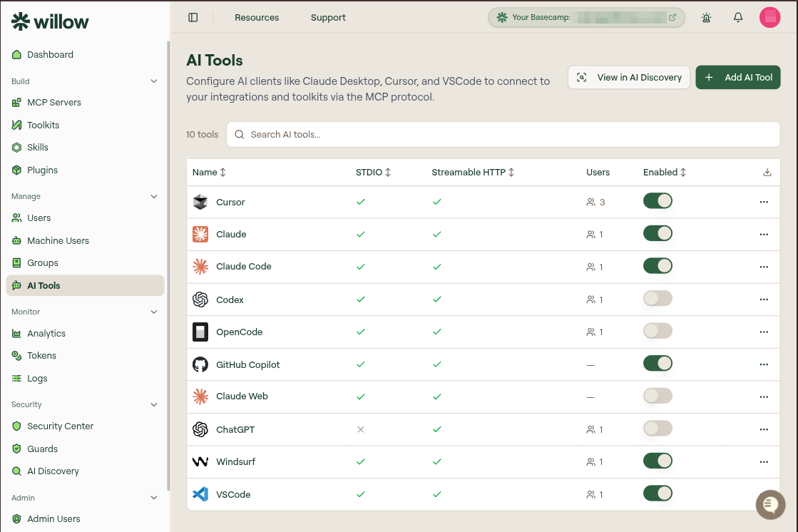Open Your Basecamp link pill

click(x=586, y=17)
